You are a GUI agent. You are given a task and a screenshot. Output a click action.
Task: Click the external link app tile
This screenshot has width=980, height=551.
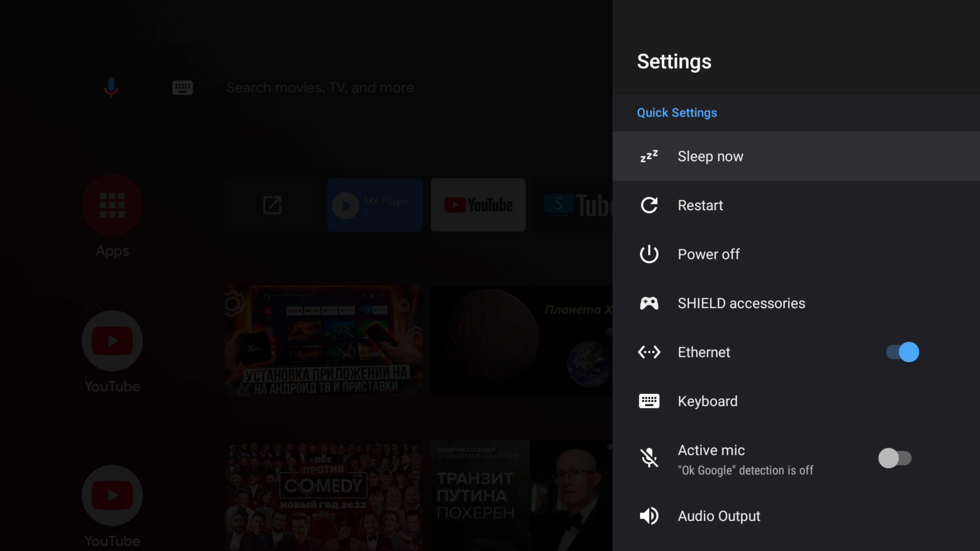[272, 205]
